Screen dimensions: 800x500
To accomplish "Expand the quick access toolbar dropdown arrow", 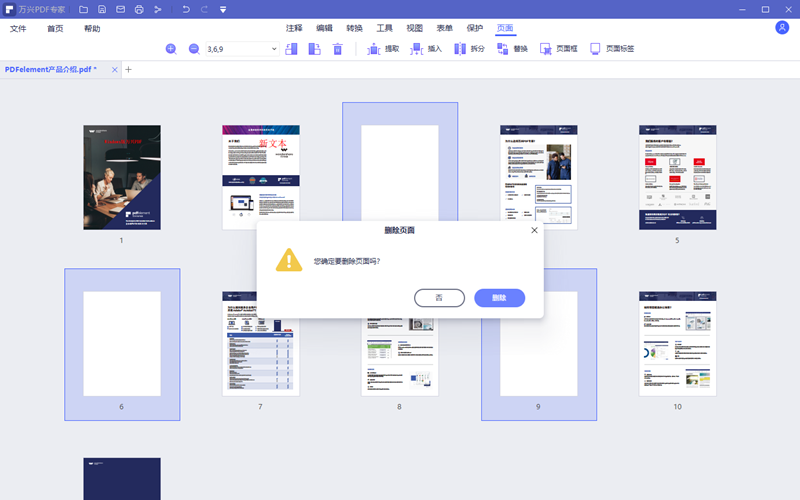I will 222,10.
